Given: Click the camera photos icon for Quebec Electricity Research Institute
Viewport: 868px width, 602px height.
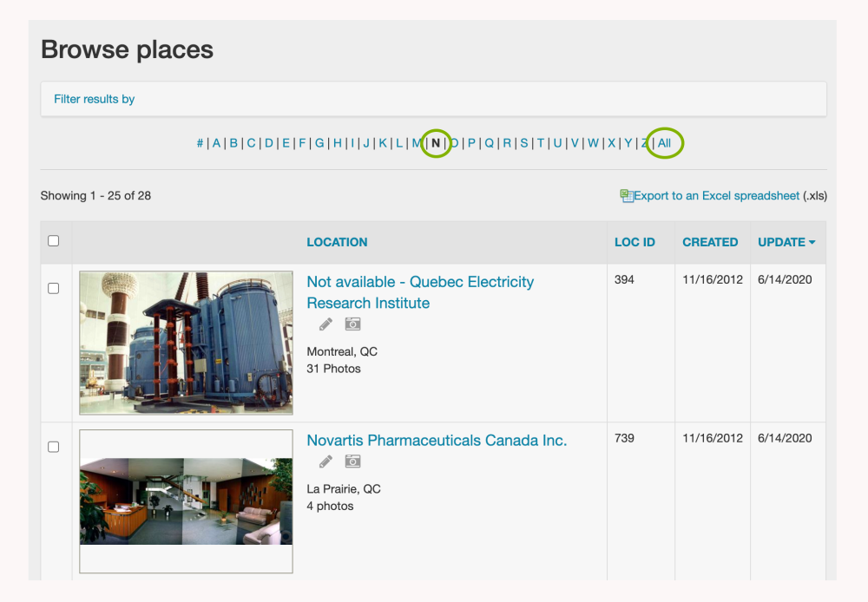Looking at the screenshot, I should click(352, 324).
